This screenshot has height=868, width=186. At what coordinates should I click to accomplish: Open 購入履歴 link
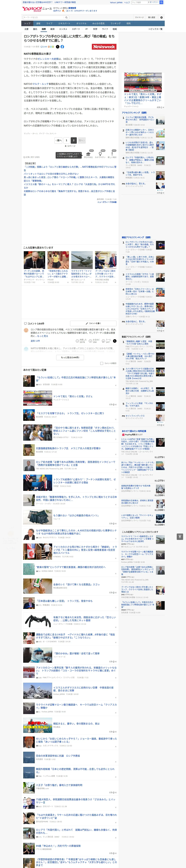point(152,18)
